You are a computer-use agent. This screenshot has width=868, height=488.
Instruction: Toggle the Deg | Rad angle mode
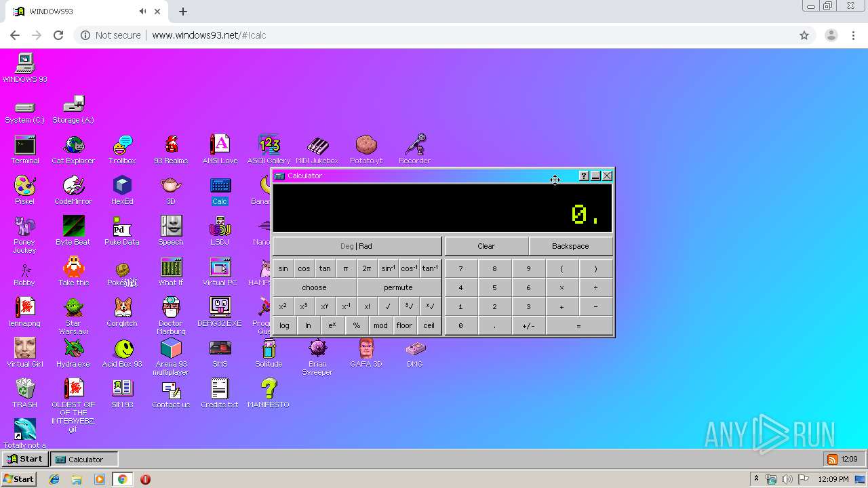[357, 246]
